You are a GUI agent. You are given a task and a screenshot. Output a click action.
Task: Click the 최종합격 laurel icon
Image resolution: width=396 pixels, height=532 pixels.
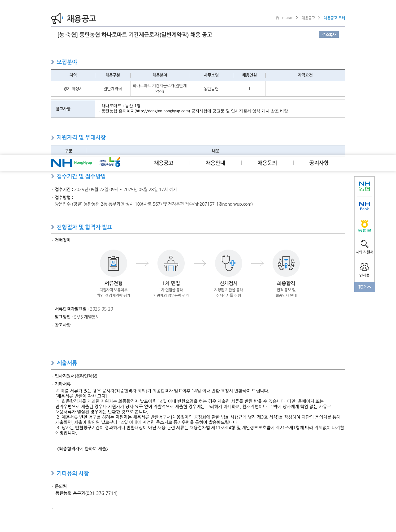(x=286, y=263)
